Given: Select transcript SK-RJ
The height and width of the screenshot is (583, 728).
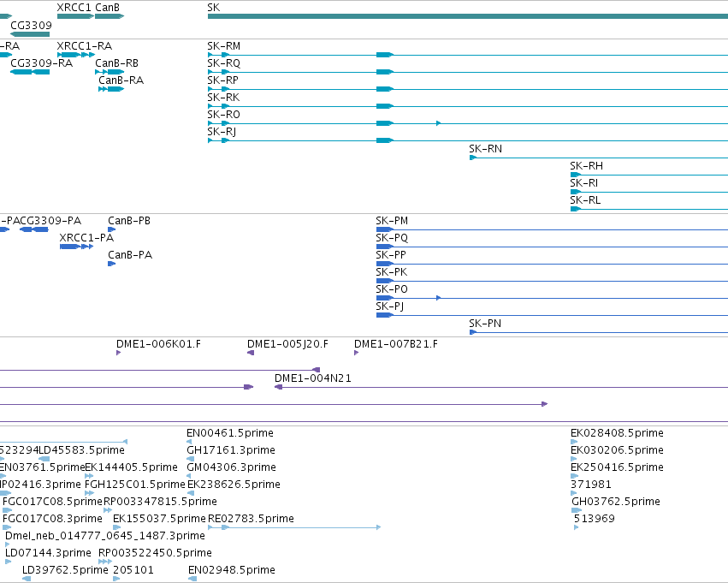Looking at the screenshot, I should [x=468, y=140].
